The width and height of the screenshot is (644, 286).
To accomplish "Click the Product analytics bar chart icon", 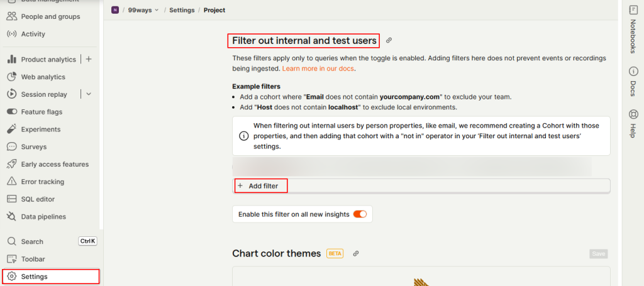I will tap(12, 60).
